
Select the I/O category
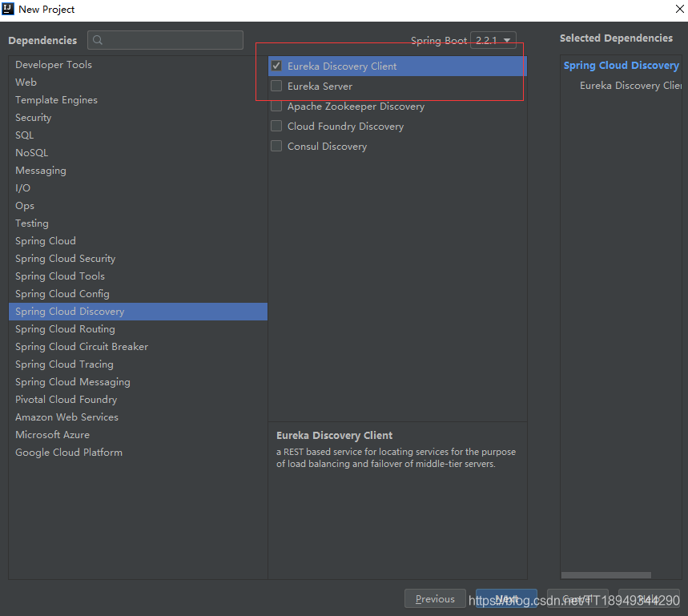point(138,187)
